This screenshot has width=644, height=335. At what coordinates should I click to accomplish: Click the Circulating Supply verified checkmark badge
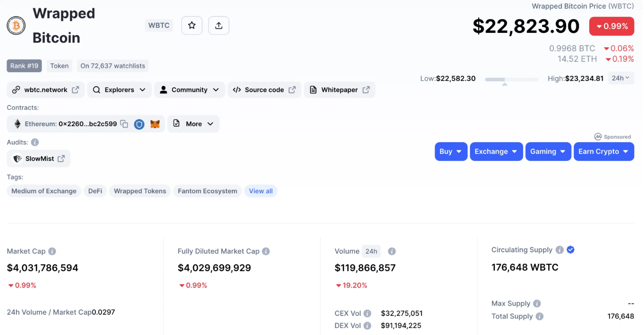[570, 250]
